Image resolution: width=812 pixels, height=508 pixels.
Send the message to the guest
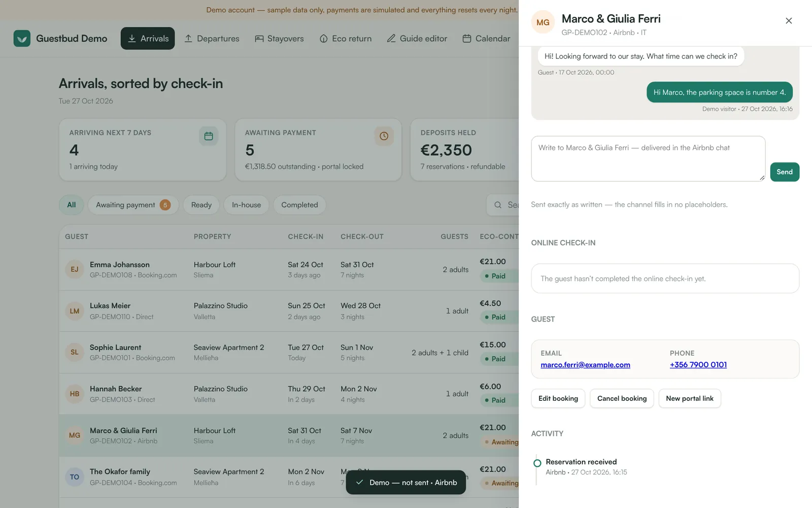point(785,172)
